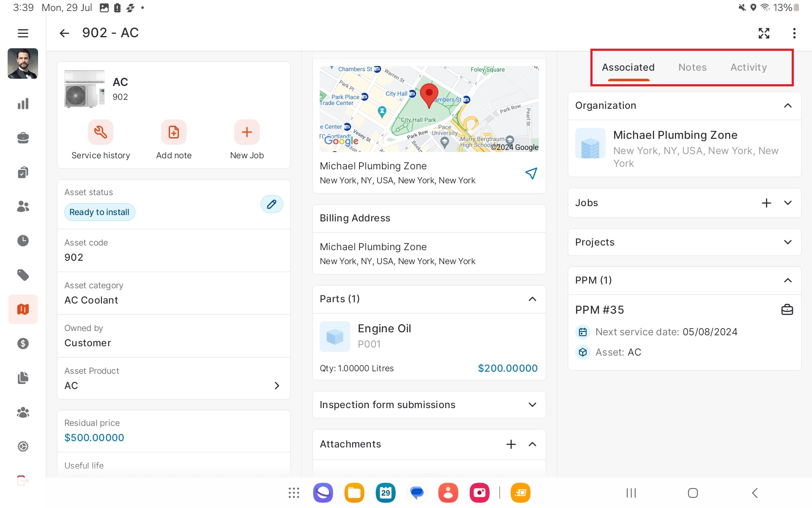Add a job with Jobs plus icon

pyautogui.click(x=766, y=203)
